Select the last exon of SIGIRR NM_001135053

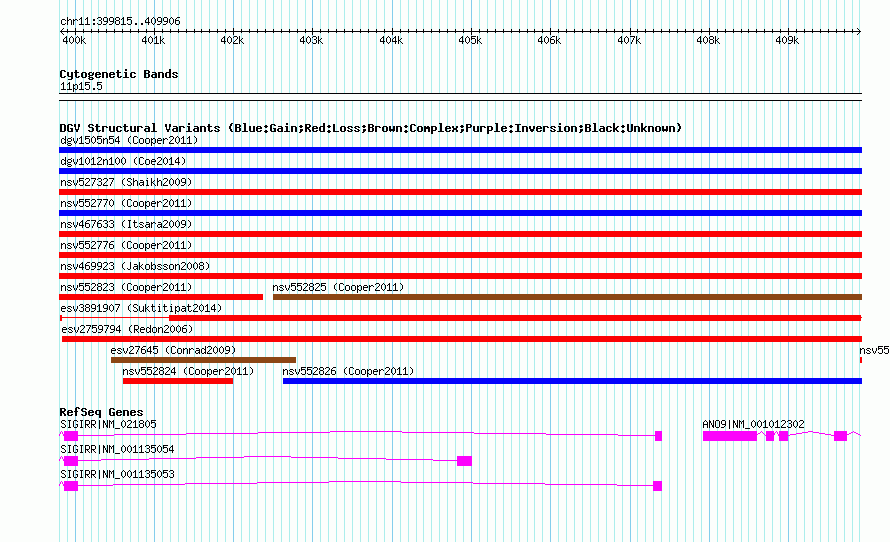657,486
